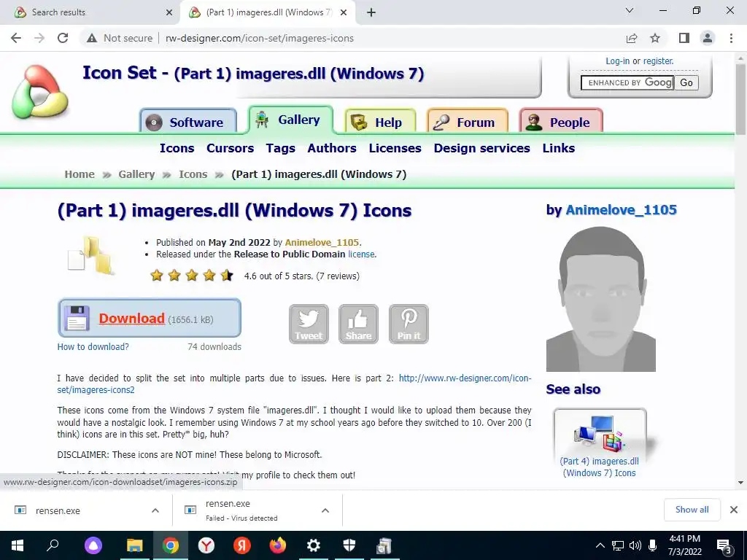Screen dimensions: 747x560
Task: Click the browser back arrow
Action: pyautogui.click(x=16, y=38)
